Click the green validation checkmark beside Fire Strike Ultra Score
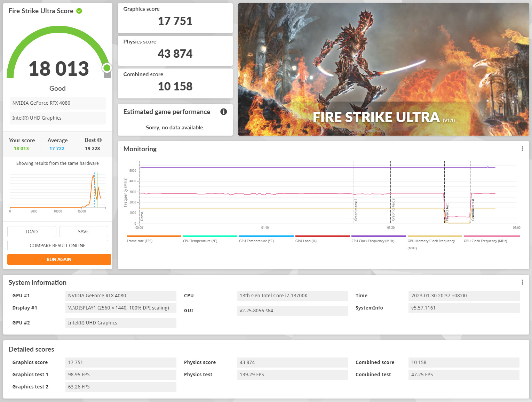This screenshot has height=402, width=532. [79, 11]
